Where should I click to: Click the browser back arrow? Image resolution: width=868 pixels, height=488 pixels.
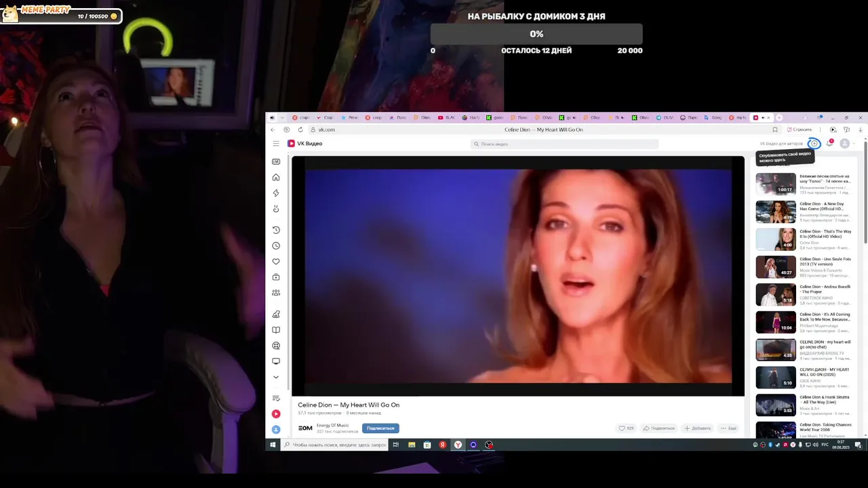pyautogui.click(x=273, y=129)
